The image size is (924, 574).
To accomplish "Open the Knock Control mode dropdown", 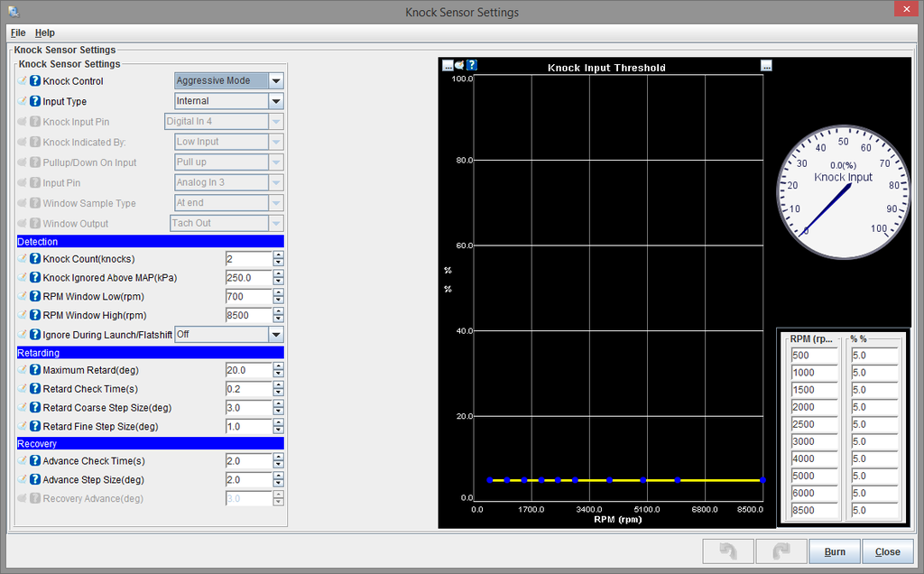I will pos(276,80).
